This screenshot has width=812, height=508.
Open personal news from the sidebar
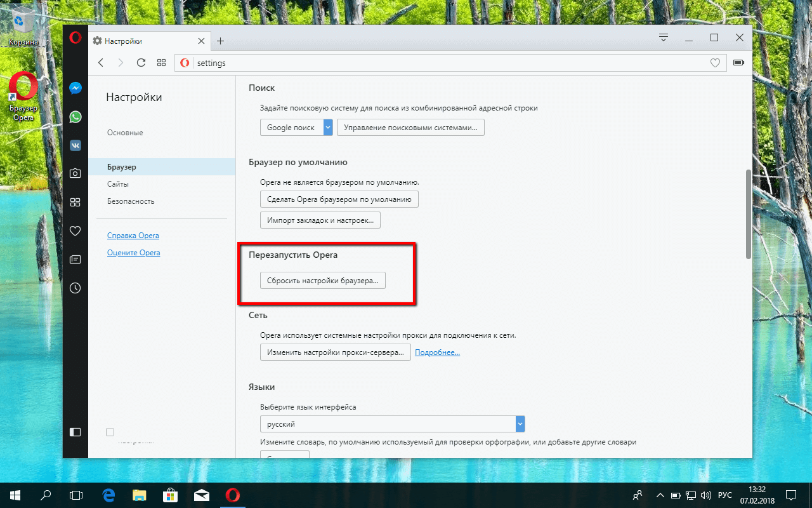coord(75,259)
